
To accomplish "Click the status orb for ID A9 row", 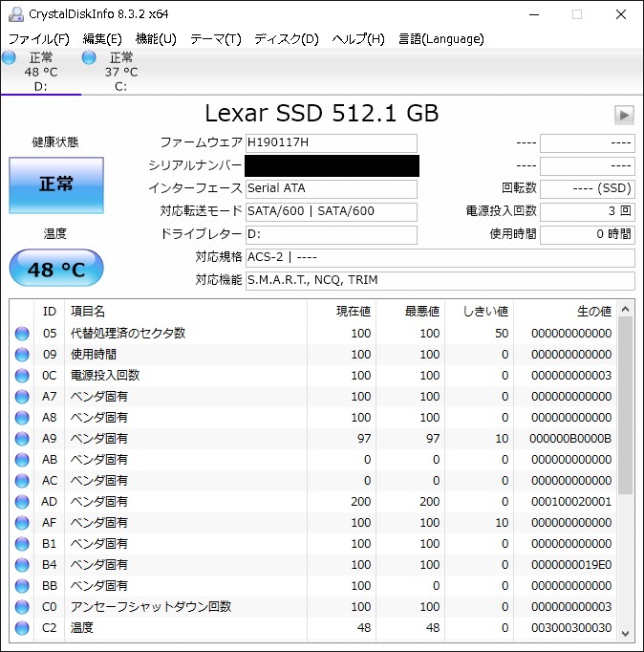I will click(x=22, y=439).
